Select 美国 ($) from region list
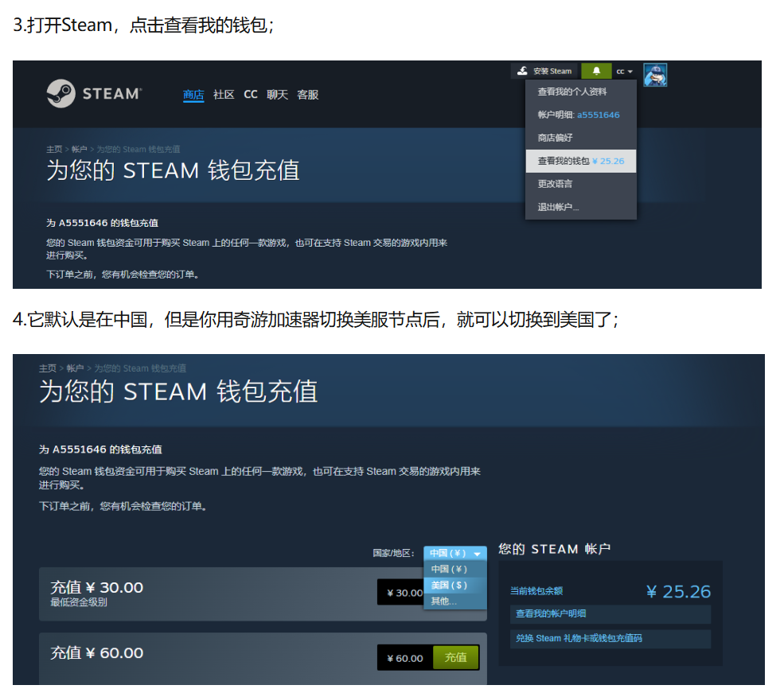Viewport: 784px width, 689px height. coord(449,585)
